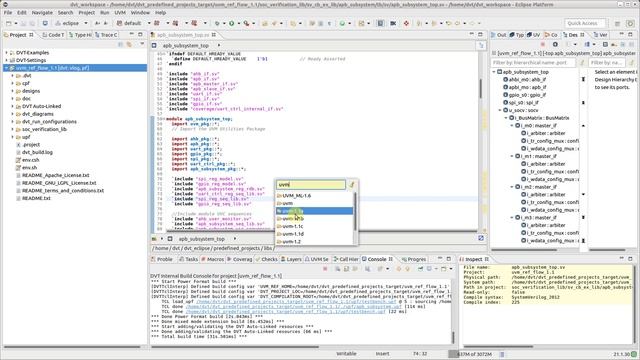Switch to the Out(line) tab in right panel
This screenshot has width=640, height=360.
(x=499, y=35)
